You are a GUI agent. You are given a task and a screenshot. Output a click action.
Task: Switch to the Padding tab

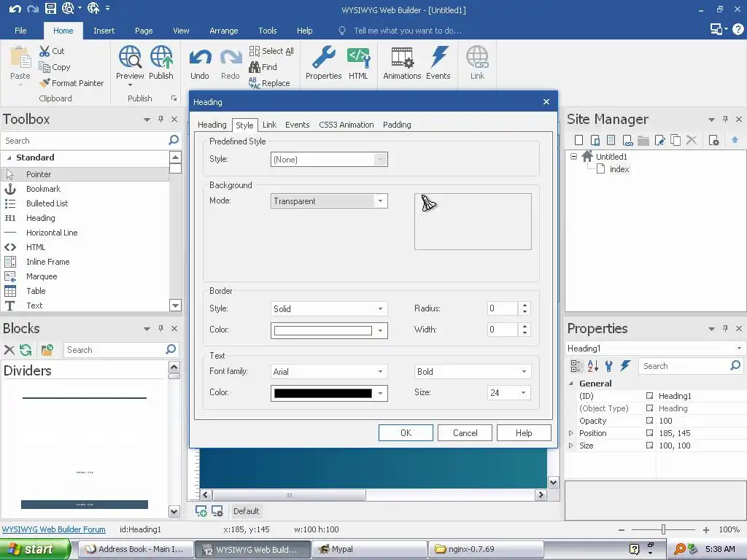[397, 125]
